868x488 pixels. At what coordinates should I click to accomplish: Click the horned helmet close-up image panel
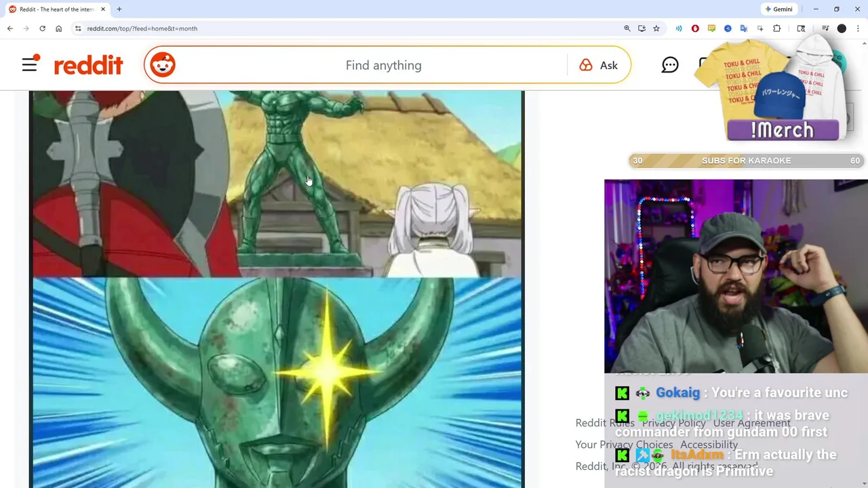pyautogui.click(x=277, y=383)
